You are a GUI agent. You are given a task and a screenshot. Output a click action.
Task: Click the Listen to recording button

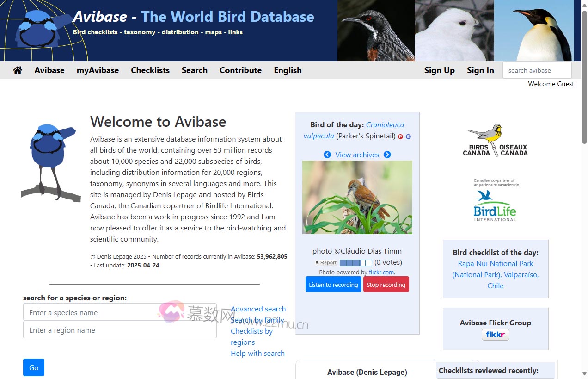[x=333, y=284]
